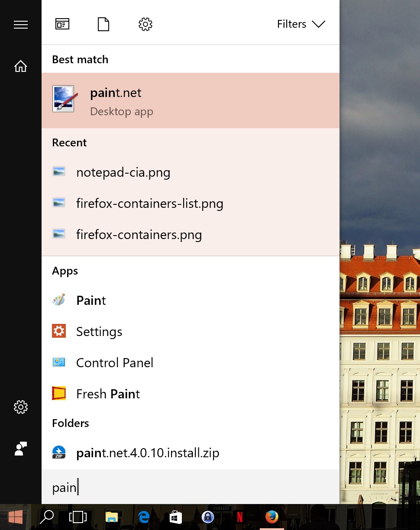
Task: Click the firefox-containers.png file icon
Action: coord(59,234)
